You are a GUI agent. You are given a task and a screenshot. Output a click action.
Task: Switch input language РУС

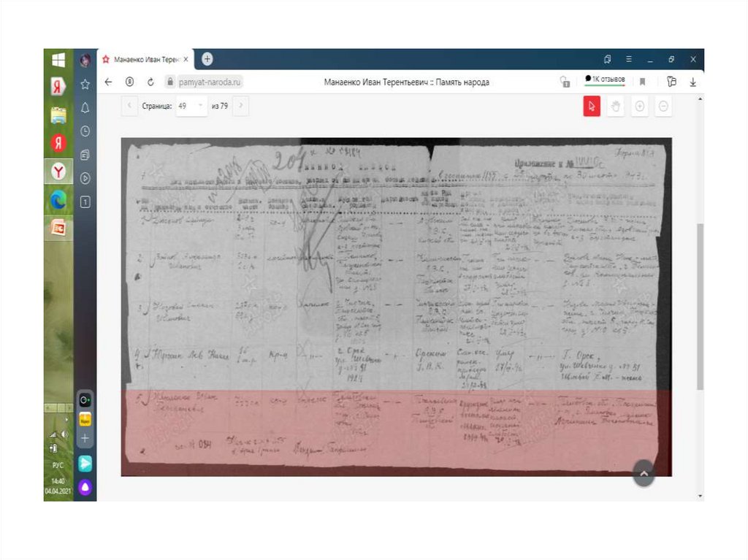[58, 464]
